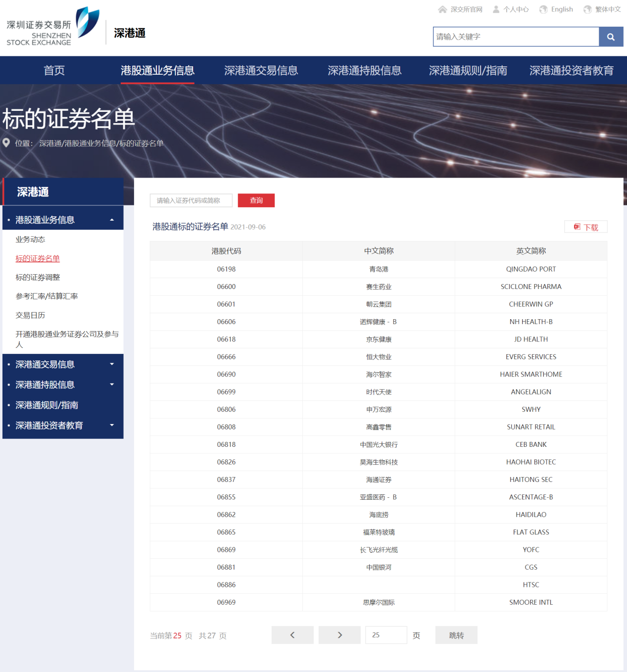Select the code cell 06198
Screen dimensions: 627x672
tap(226, 269)
